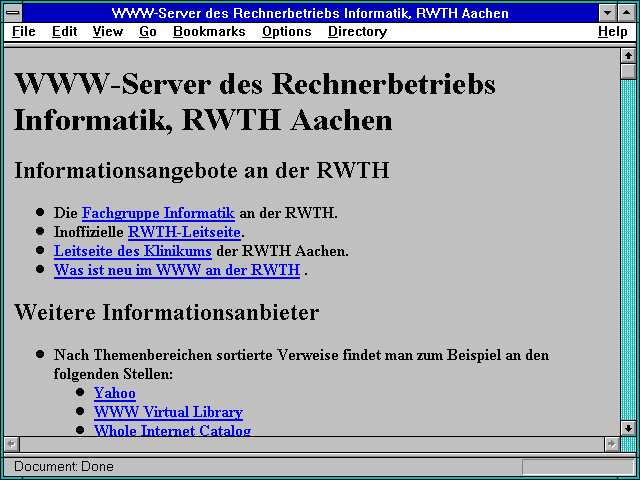Click the minimize down-arrow button
This screenshot has height=480, width=640.
point(608,13)
